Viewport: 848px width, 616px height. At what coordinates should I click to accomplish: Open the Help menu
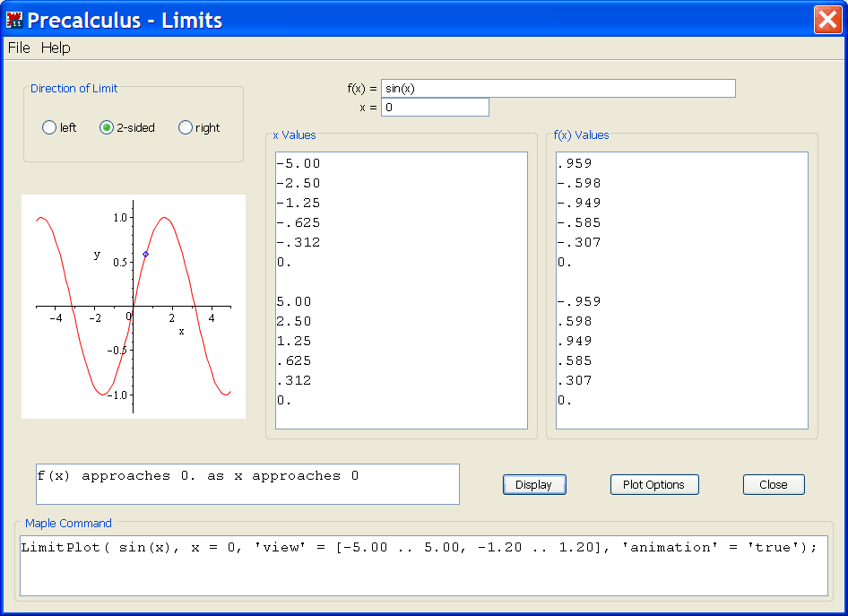(x=56, y=48)
